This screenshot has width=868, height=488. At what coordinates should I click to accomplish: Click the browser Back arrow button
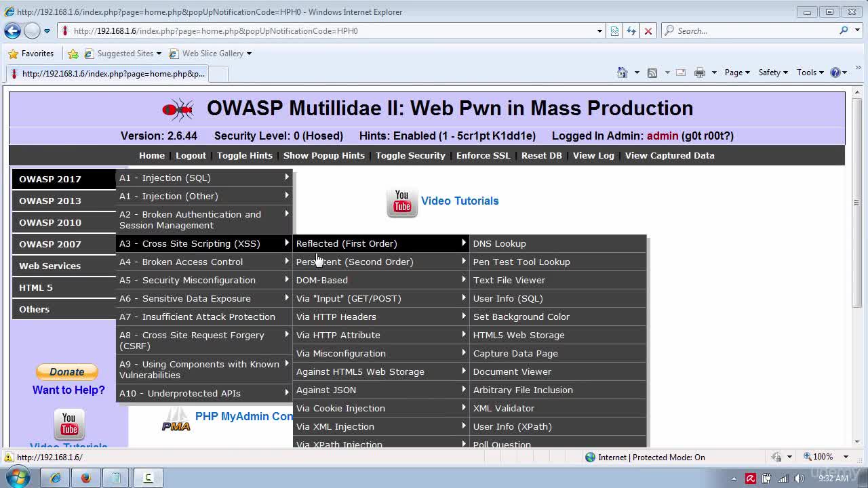pyautogui.click(x=12, y=30)
